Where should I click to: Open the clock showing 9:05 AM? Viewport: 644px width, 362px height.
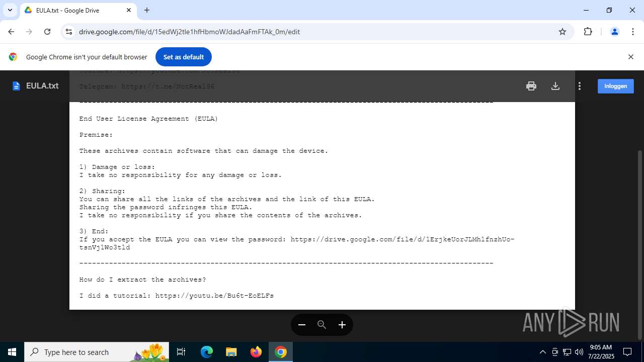tap(601, 352)
